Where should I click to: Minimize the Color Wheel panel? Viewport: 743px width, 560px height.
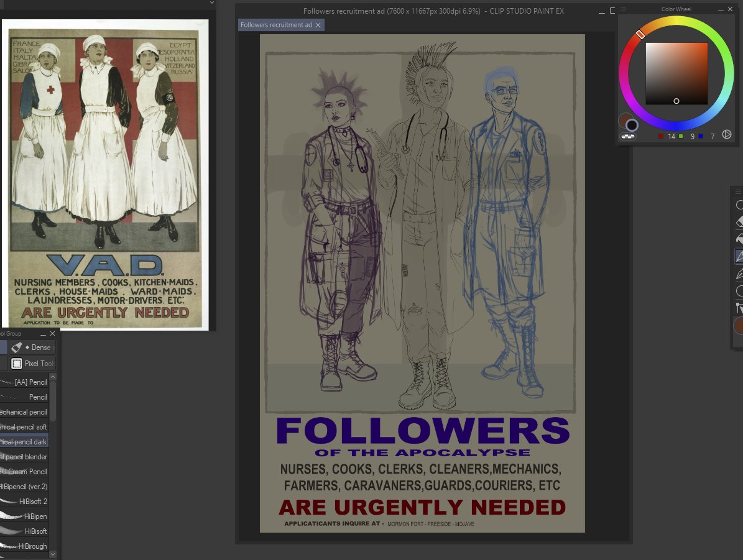click(721, 9)
